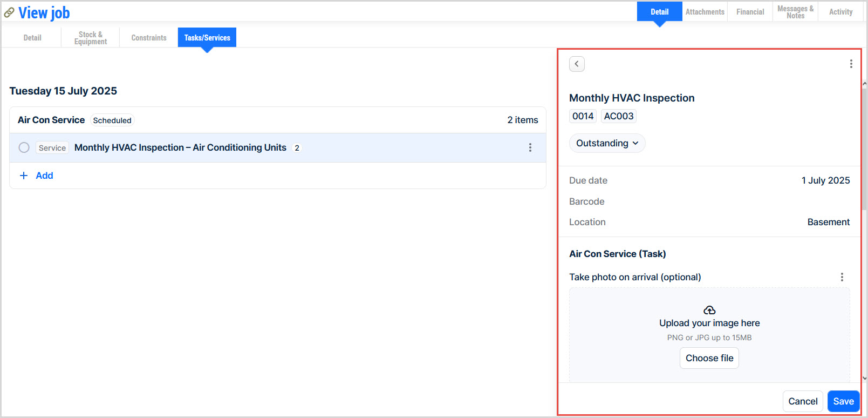Click the Service label tag
This screenshot has width=868, height=418.
(52, 148)
